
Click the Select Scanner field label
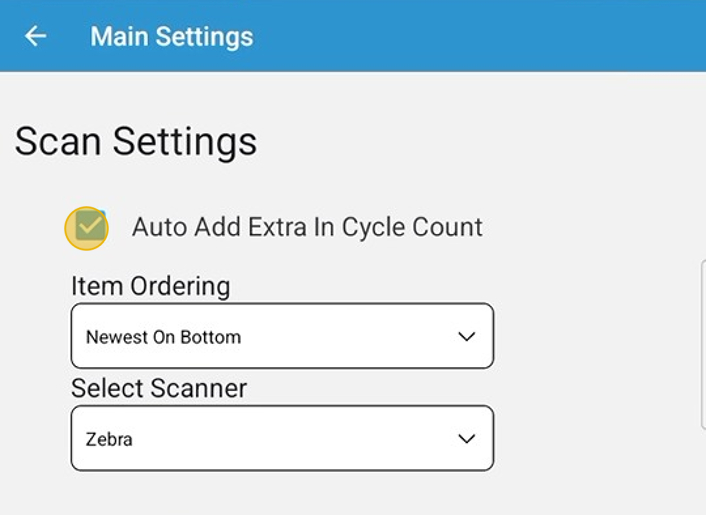(x=158, y=388)
